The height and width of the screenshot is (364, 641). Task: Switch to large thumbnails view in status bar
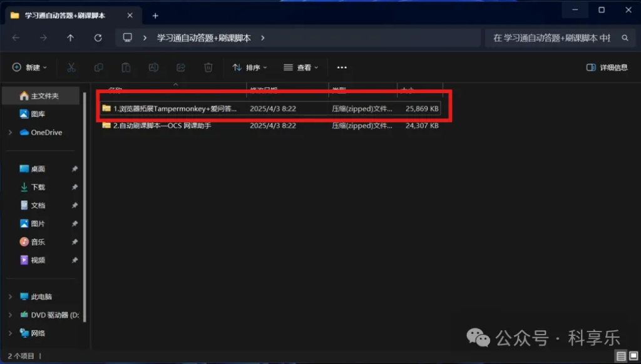point(633,356)
